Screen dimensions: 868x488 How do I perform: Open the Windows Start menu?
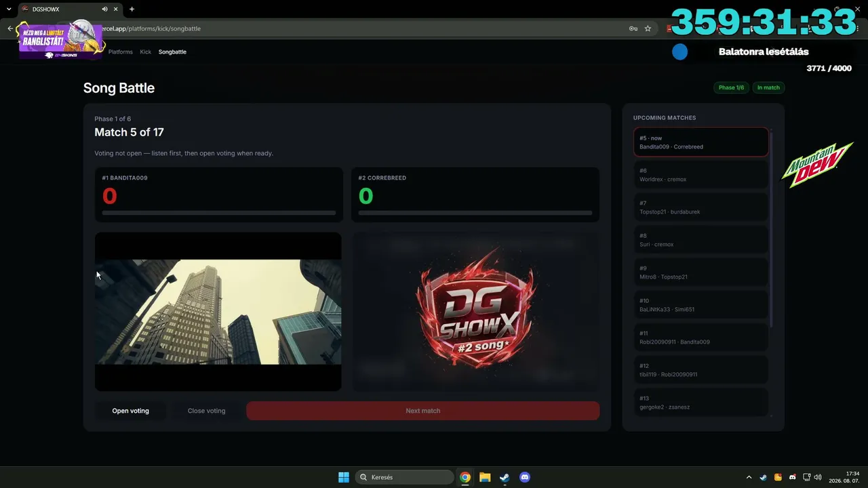tap(344, 477)
